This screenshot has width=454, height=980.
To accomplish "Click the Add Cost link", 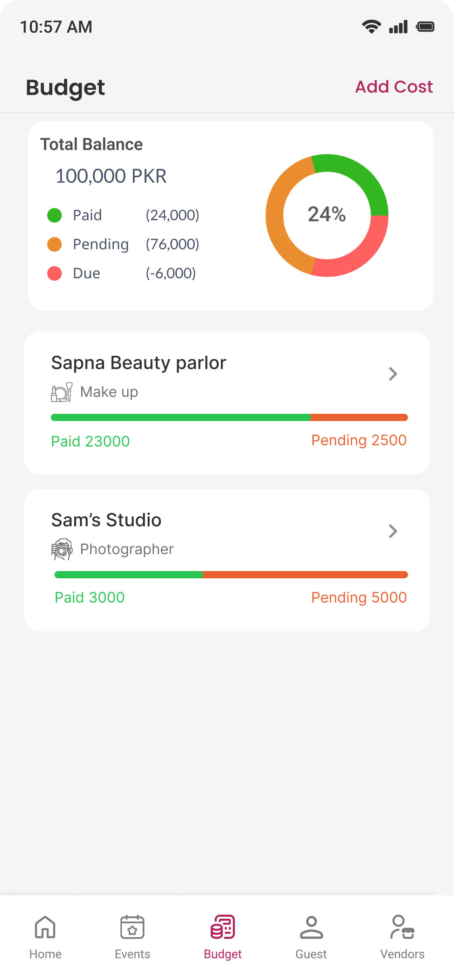I will pyautogui.click(x=394, y=87).
